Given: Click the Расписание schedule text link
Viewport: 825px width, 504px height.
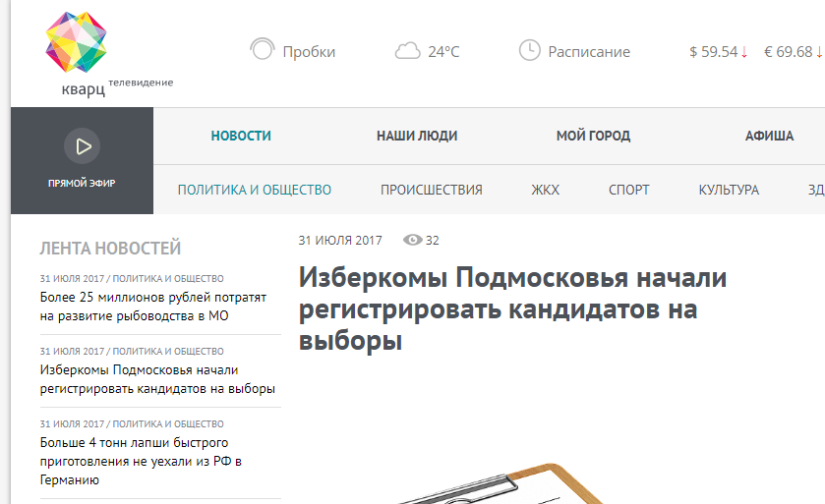Looking at the screenshot, I should [x=588, y=52].
